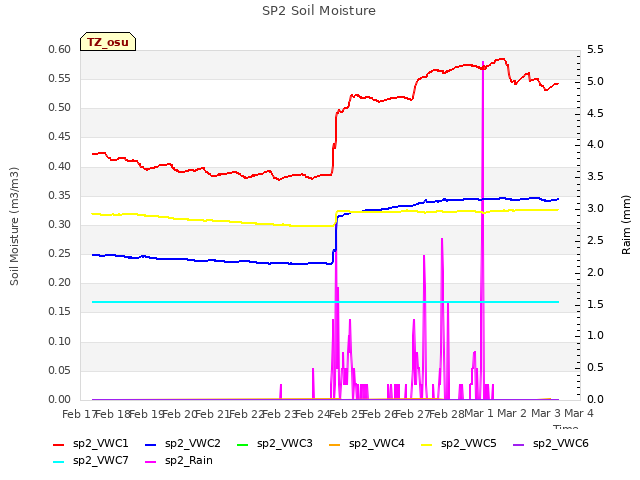Click the Mar 1 x-axis date label
Image resolution: width=640 pixels, height=480 pixels.
479,414
